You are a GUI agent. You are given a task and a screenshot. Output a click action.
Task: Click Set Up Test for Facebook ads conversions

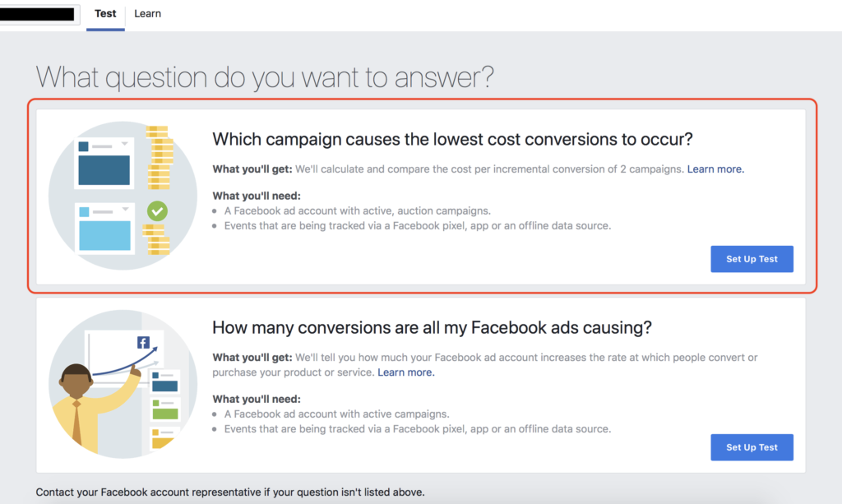pyautogui.click(x=752, y=447)
